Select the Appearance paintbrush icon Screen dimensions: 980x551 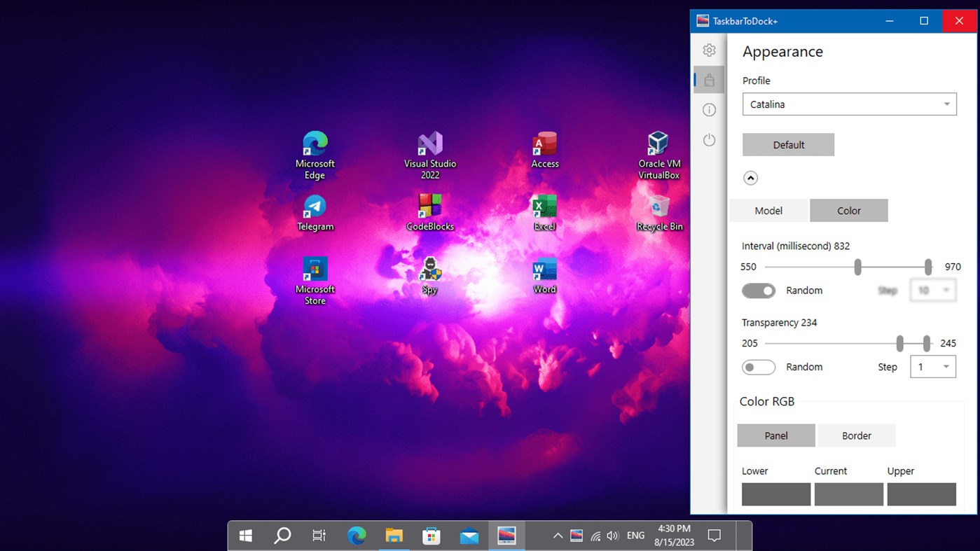tap(709, 79)
